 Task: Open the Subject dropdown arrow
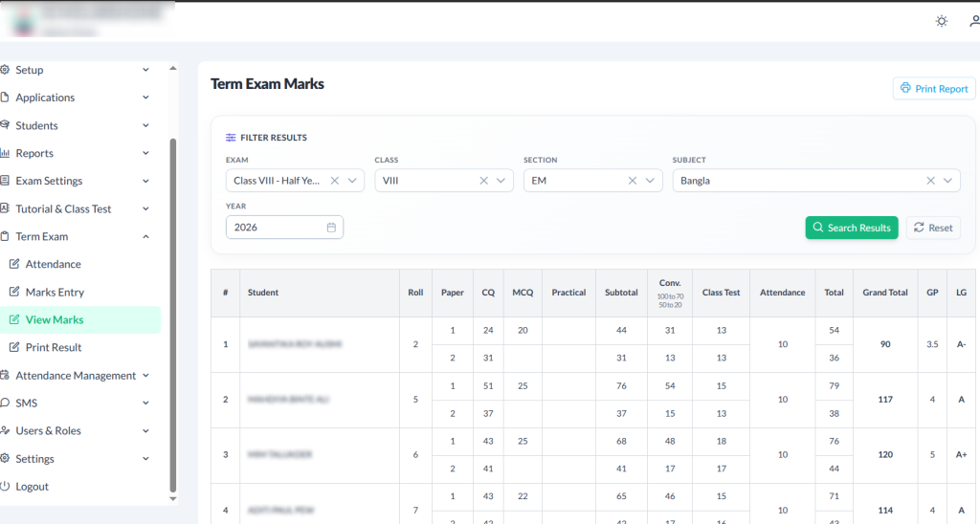pos(948,181)
